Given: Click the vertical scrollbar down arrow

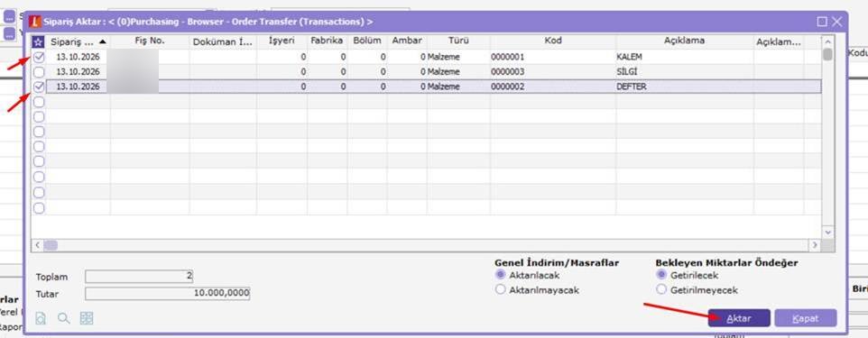Looking at the screenshot, I should coord(827,233).
